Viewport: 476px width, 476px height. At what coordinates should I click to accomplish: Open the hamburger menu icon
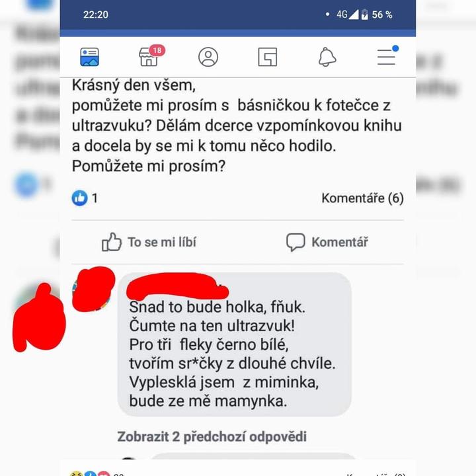(x=387, y=56)
